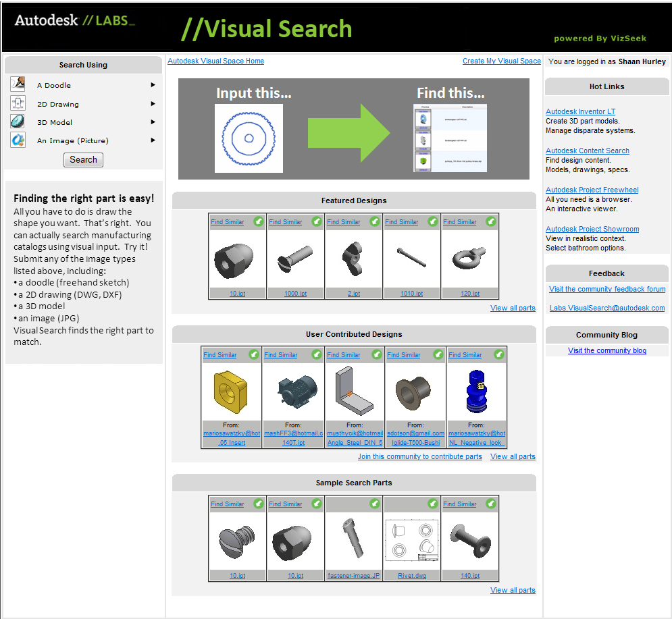Click green icon on Rivet.dwg card
The width and height of the screenshot is (672, 619).
(x=433, y=504)
